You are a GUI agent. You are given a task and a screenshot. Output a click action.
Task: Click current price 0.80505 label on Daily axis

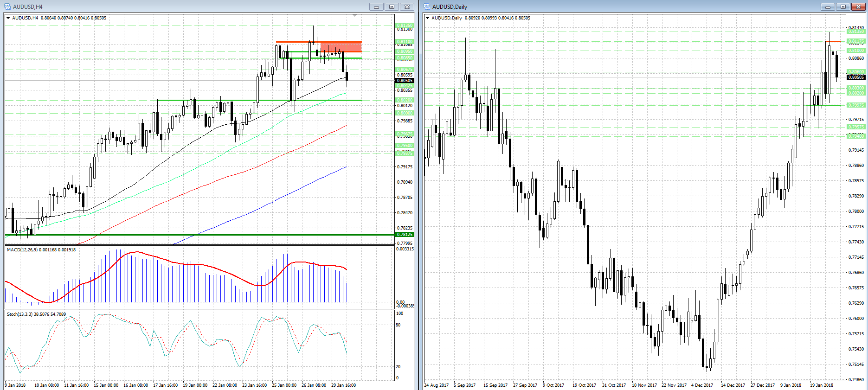pos(856,77)
